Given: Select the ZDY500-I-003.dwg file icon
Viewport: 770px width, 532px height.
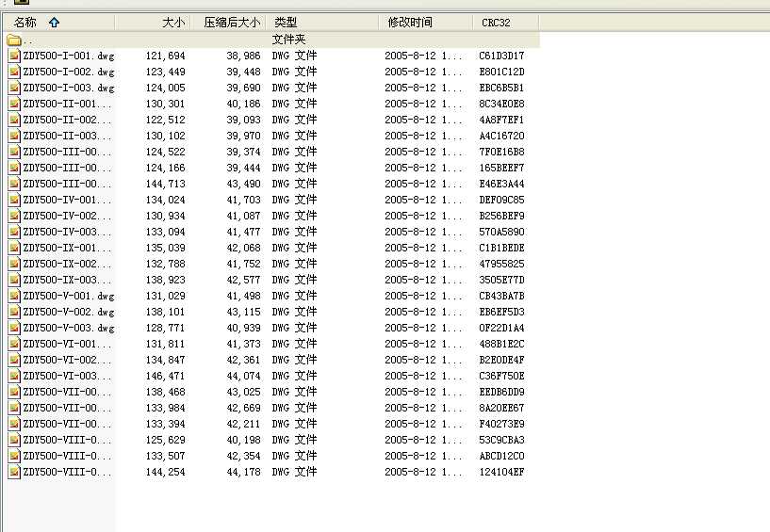Looking at the screenshot, I should coord(14,88).
